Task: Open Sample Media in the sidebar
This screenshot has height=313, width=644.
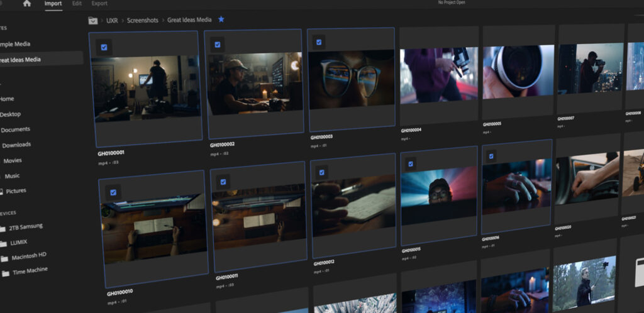Action: point(15,44)
